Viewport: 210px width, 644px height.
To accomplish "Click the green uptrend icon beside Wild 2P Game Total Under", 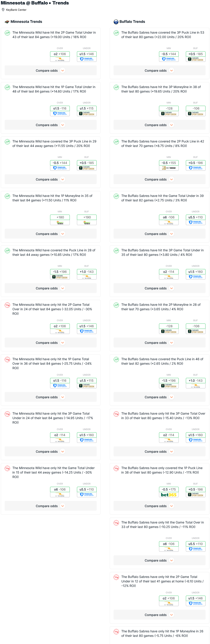I will pyautogui.click(x=7, y=33).
